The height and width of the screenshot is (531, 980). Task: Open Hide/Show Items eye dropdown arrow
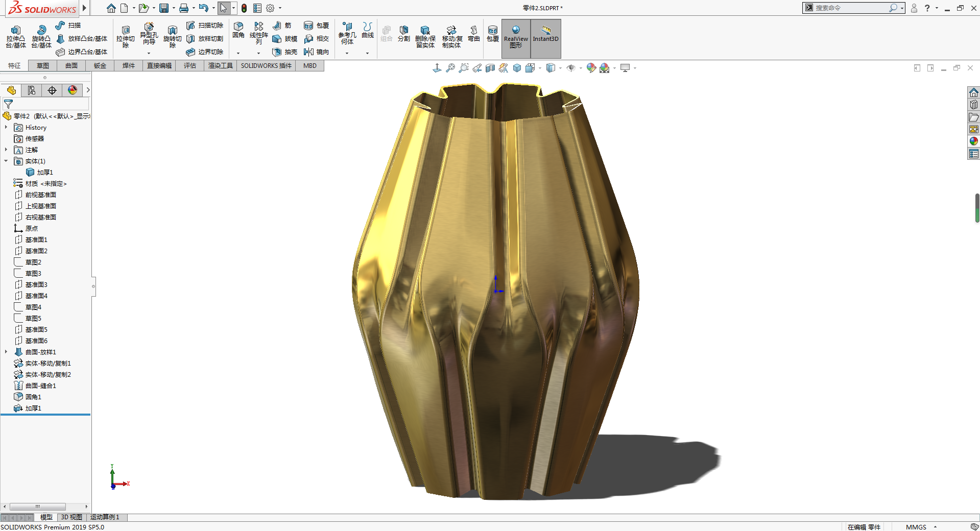coord(581,68)
